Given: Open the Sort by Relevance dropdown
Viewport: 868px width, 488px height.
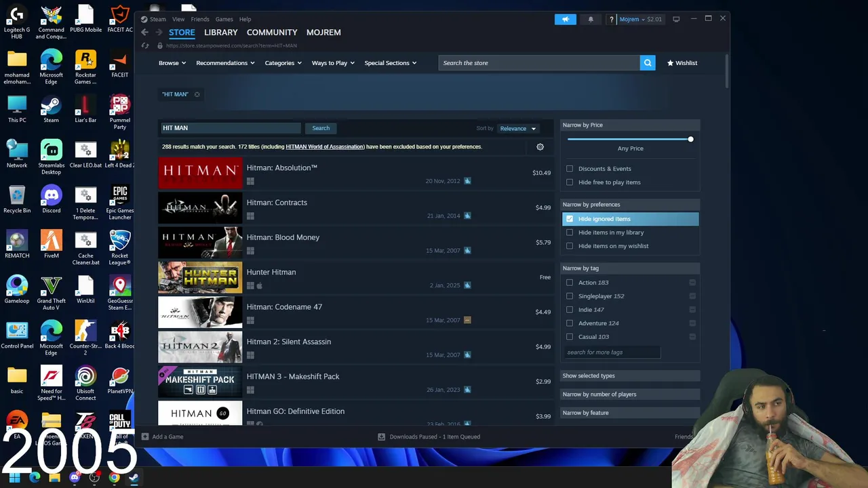Looking at the screenshot, I should point(517,128).
